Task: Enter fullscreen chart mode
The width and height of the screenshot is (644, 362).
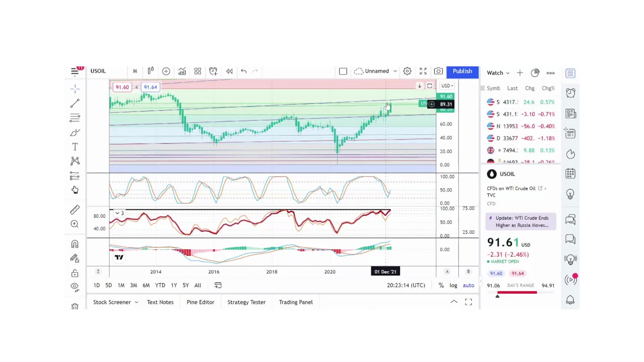Action: 423,71
